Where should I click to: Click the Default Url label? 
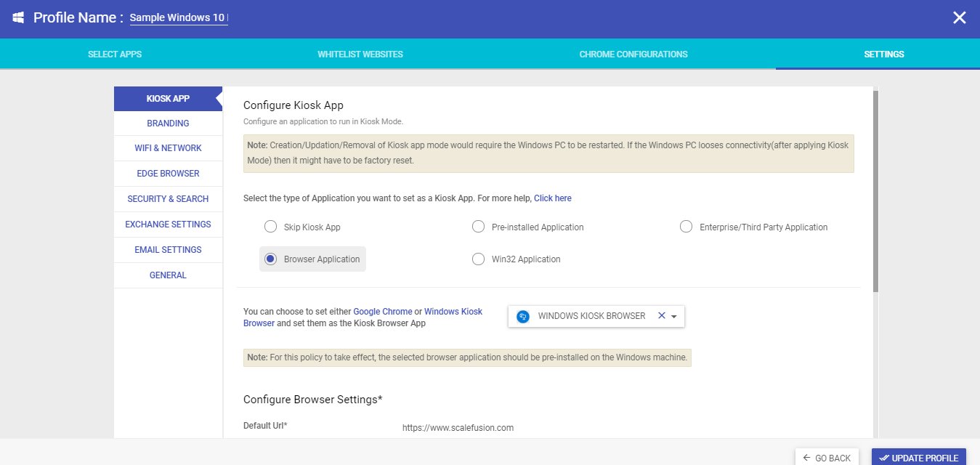coord(265,426)
